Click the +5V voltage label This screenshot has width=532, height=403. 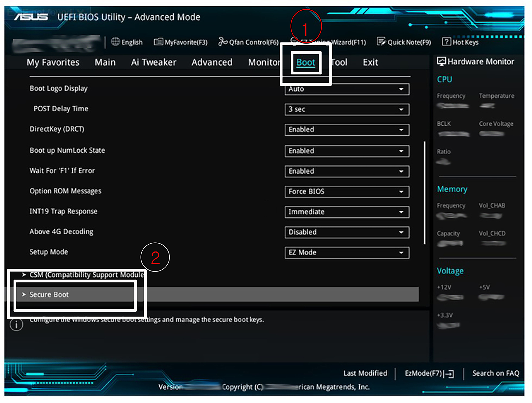(484, 287)
